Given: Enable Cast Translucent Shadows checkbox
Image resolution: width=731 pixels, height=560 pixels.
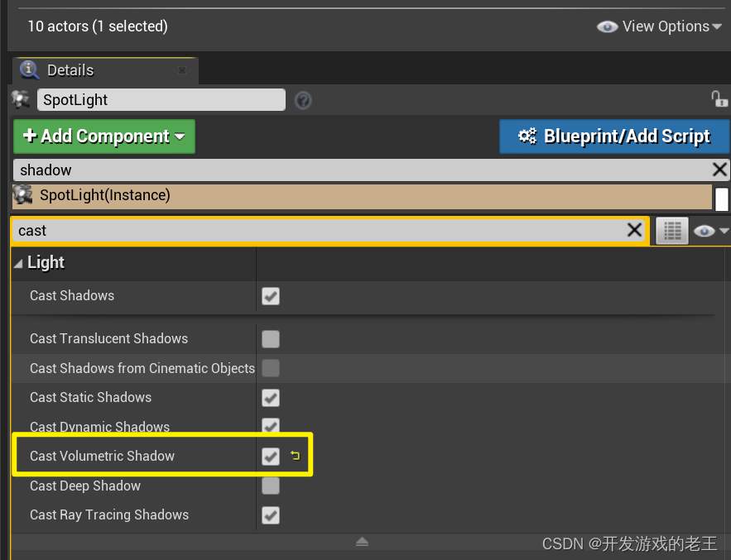Looking at the screenshot, I should [271, 339].
